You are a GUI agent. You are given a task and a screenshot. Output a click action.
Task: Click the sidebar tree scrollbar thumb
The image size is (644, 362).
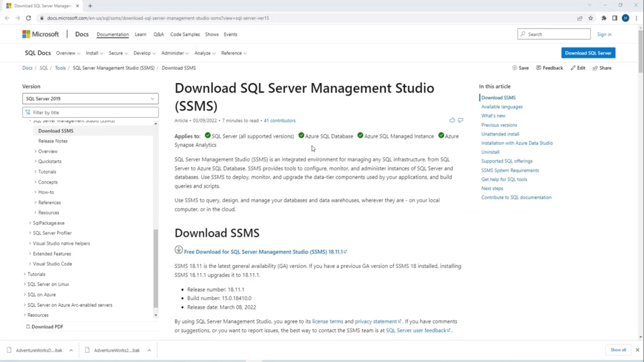click(156, 268)
